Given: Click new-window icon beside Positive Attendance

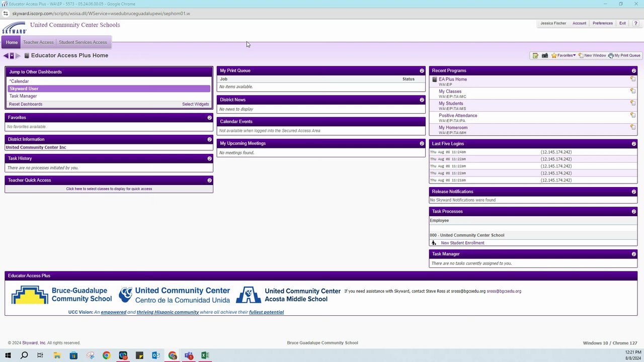Looking at the screenshot, I should point(633,115).
